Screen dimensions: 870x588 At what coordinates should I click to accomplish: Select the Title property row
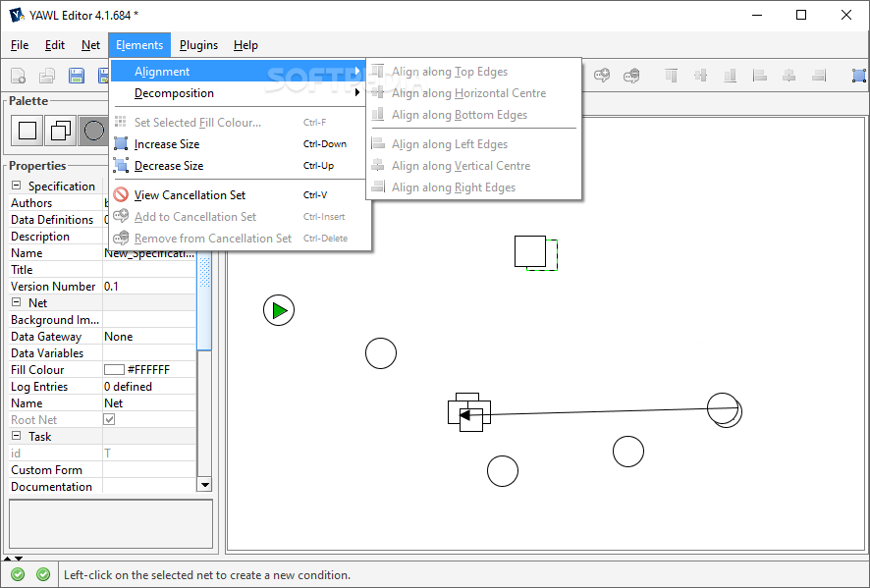103,270
